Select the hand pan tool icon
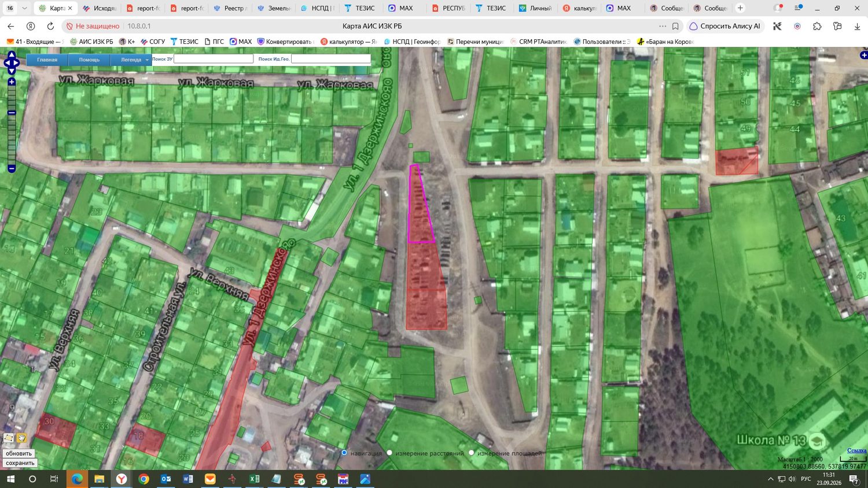The image size is (868, 488). tap(21, 438)
